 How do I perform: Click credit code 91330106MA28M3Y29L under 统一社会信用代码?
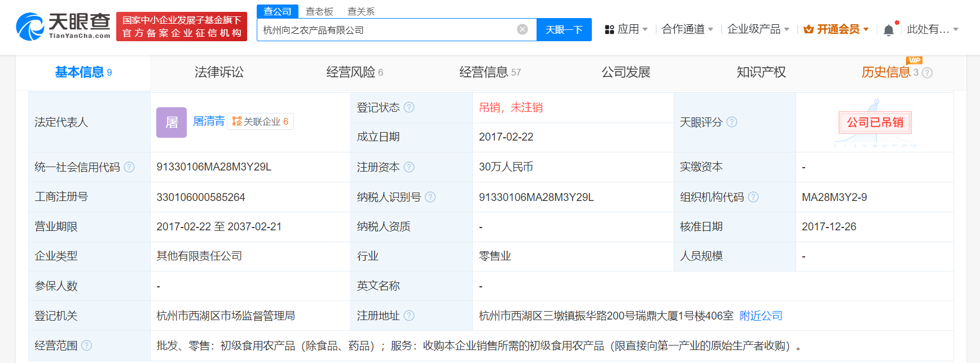pos(214,167)
